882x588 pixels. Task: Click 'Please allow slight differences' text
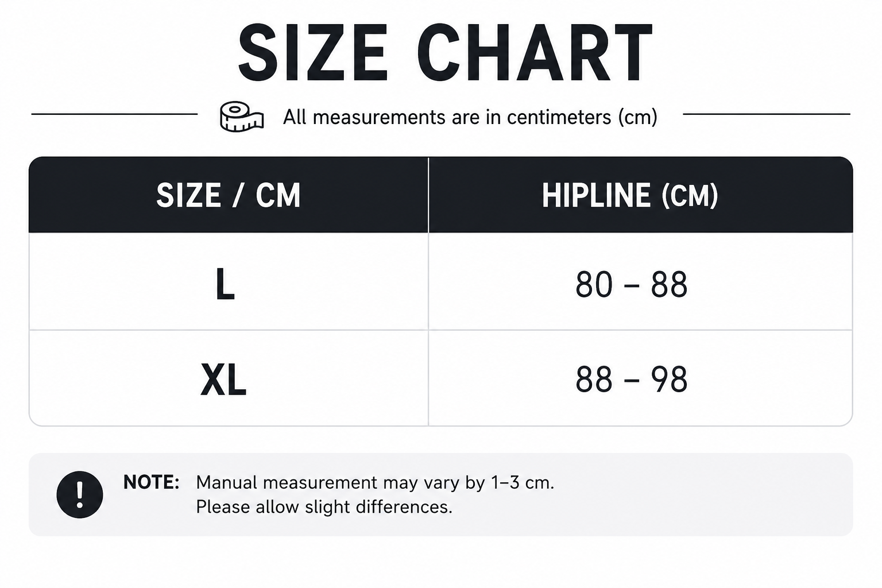point(324,507)
